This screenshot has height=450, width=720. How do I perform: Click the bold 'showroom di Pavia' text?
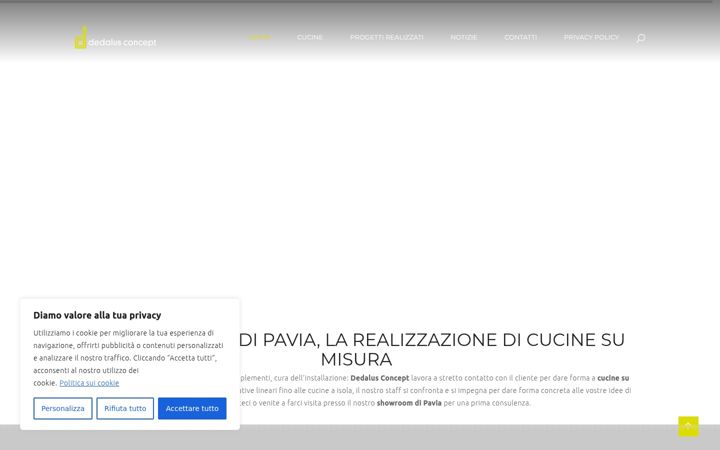[x=409, y=403]
